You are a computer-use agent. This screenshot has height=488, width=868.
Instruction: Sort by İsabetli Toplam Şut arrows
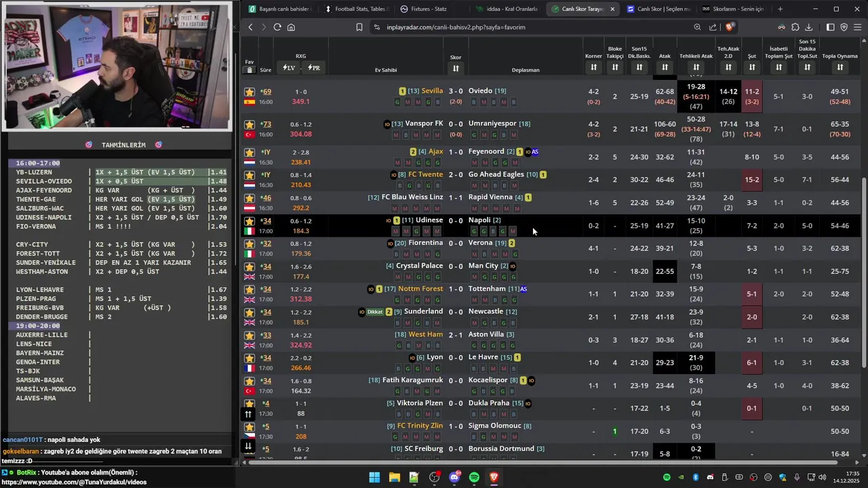[778, 67]
